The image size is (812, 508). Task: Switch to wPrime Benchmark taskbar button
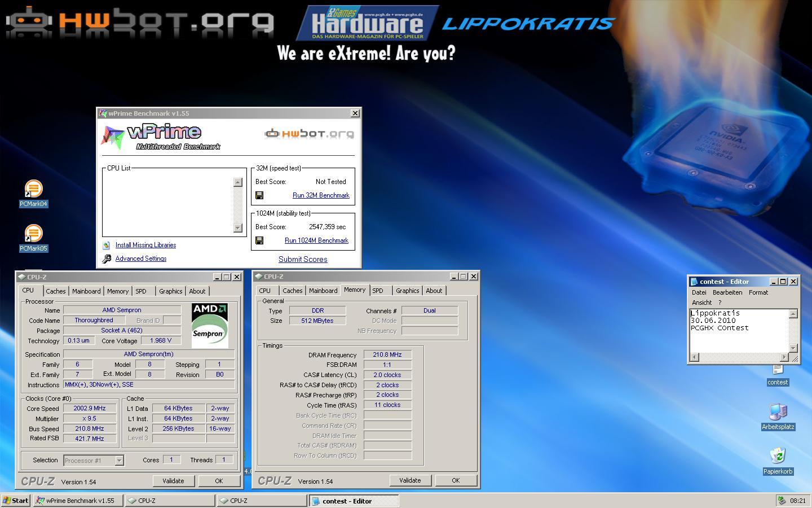pos(78,501)
